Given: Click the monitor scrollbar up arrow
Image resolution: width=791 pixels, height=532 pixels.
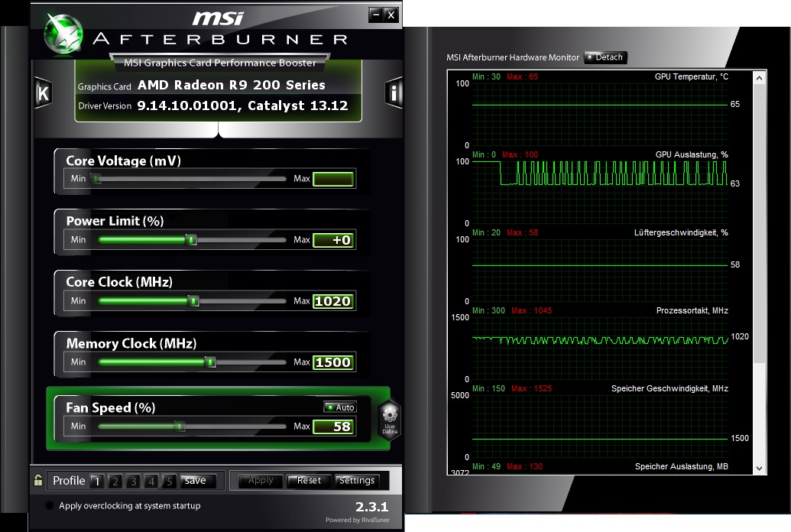Looking at the screenshot, I should (x=759, y=78).
